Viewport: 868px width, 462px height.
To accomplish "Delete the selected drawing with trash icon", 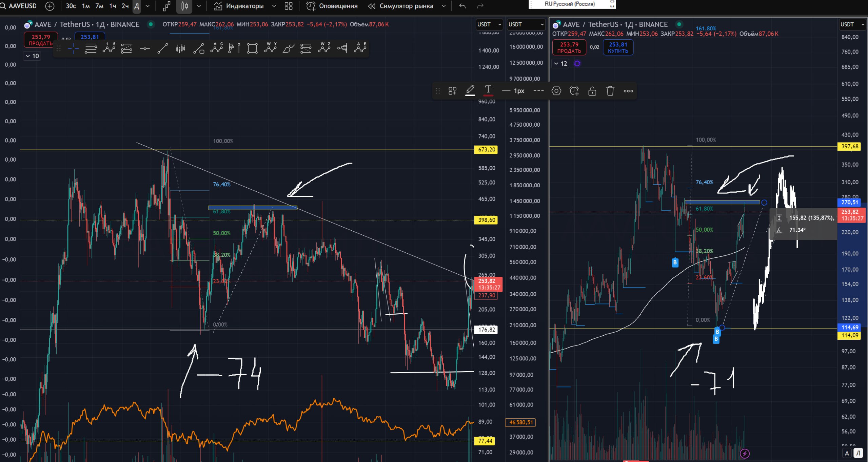I will 610,91.
